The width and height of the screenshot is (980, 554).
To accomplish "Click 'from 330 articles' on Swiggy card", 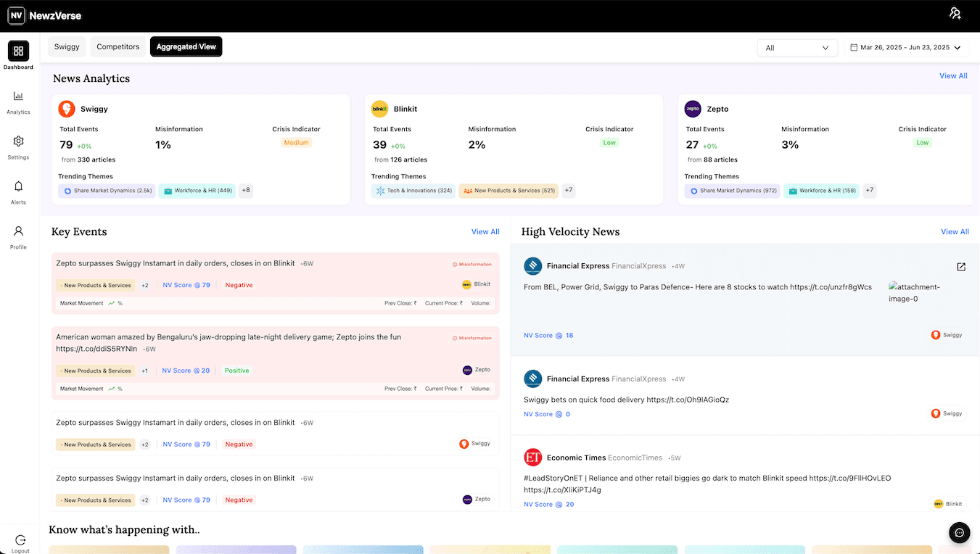I will pyautogui.click(x=88, y=160).
